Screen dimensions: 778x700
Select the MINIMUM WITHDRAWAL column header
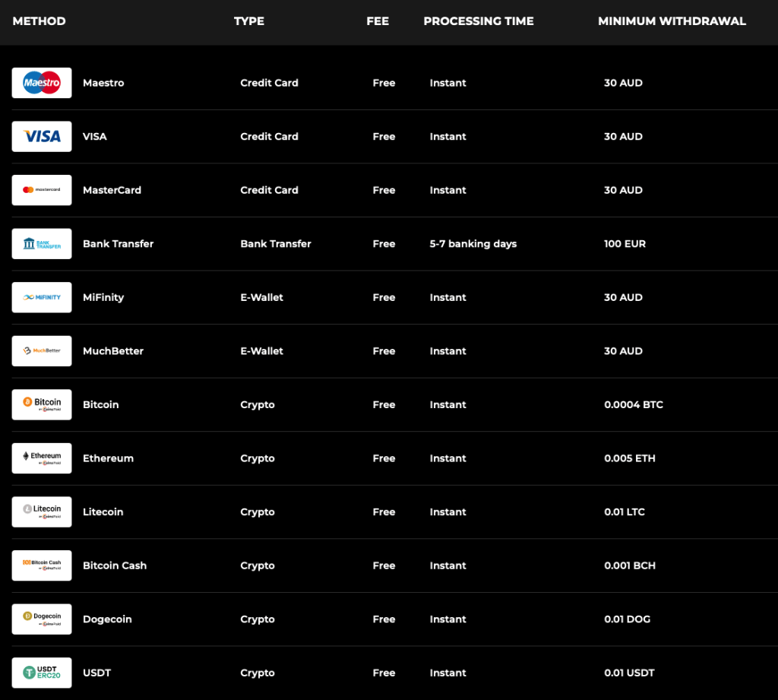pos(672,21)
